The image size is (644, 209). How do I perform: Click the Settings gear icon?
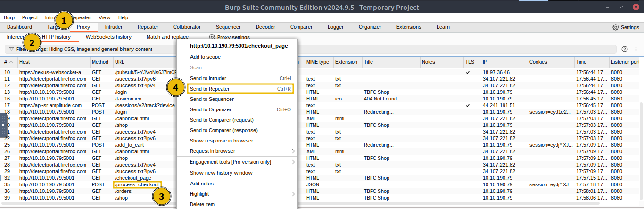point(616,27)
